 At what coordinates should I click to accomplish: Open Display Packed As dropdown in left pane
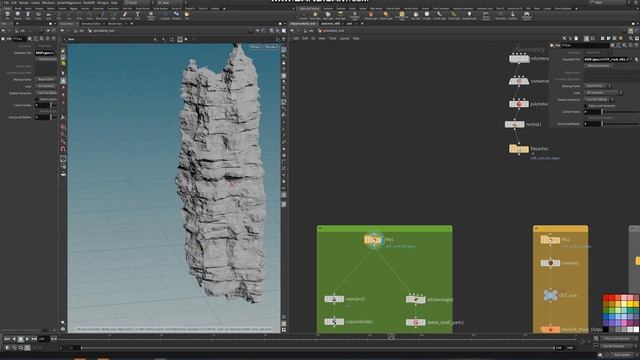click(46, 93)
